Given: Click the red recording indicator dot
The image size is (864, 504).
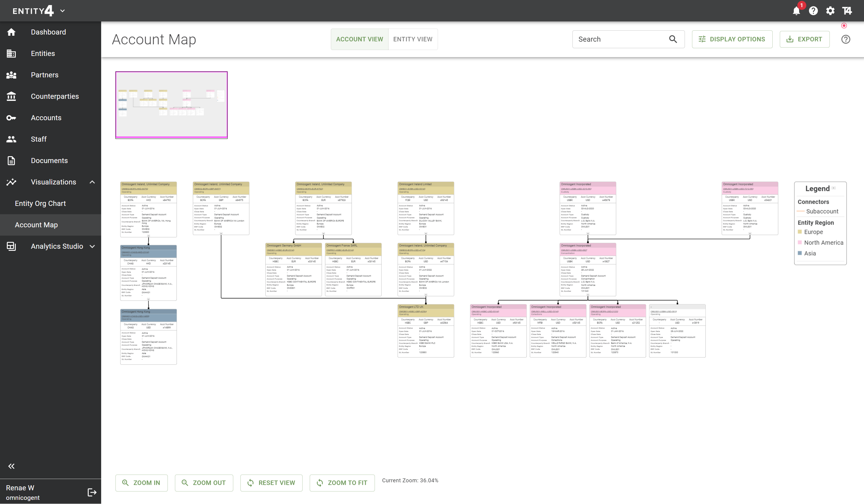Looking at the screenshot, I should [x=844, y=26].
